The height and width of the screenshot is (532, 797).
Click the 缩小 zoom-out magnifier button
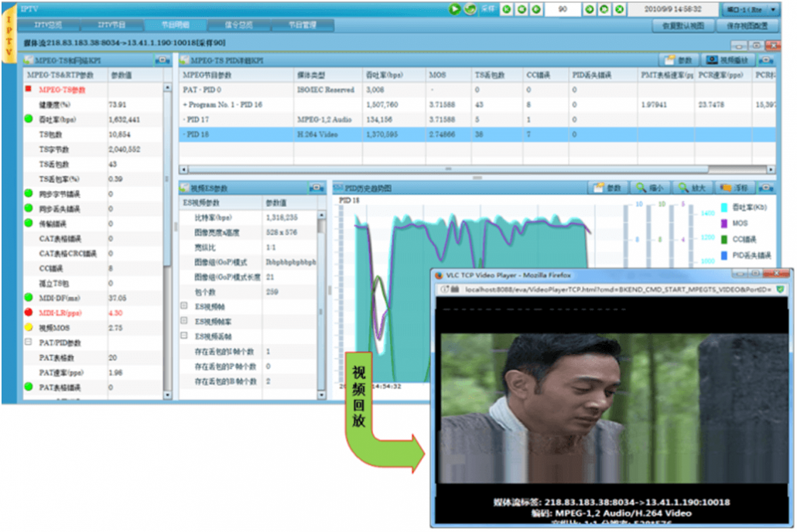point(650,188)
